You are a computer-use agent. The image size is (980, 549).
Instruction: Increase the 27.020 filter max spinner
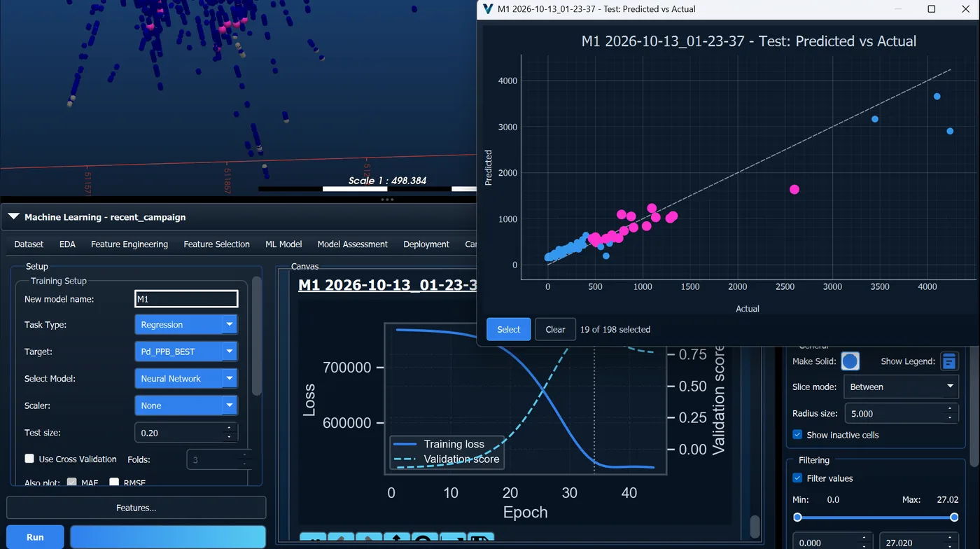point(950,538)
